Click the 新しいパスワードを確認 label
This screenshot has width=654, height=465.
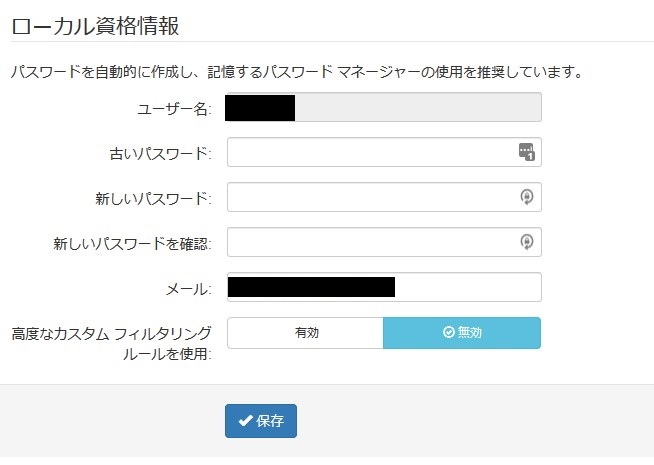[x=133, y=244]
